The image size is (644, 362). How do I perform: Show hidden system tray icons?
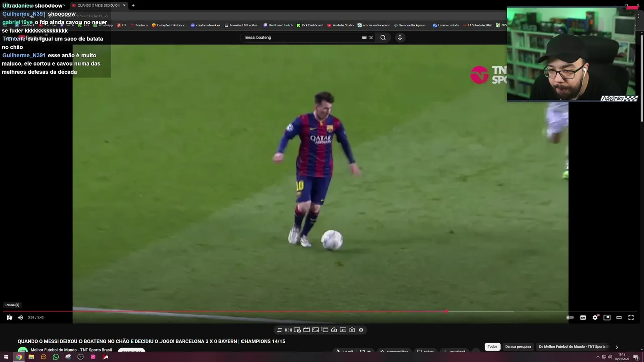(598, 357)
